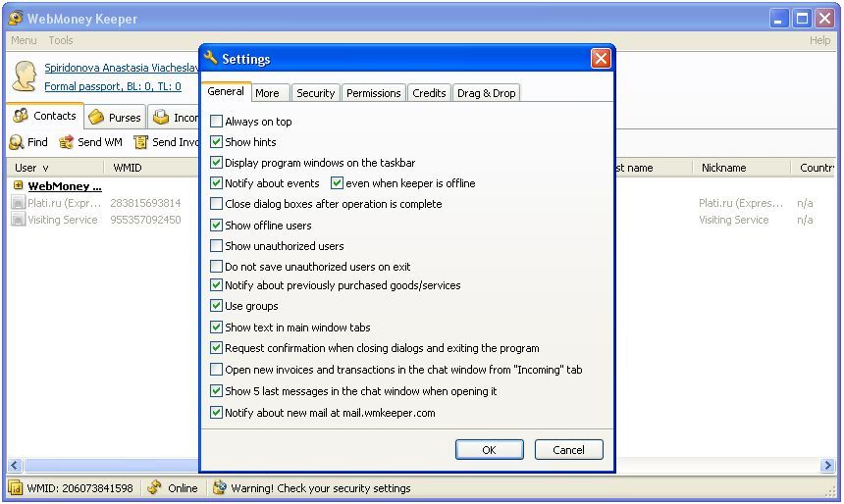The width and height of the screenshot is (844, 504).
Task: Click the Contacts tab icon
Action: [x=21, y=116]
